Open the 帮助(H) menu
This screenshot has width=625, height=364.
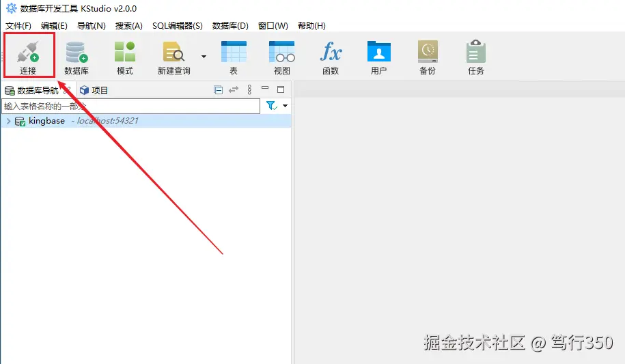click(x=311, y=26)
